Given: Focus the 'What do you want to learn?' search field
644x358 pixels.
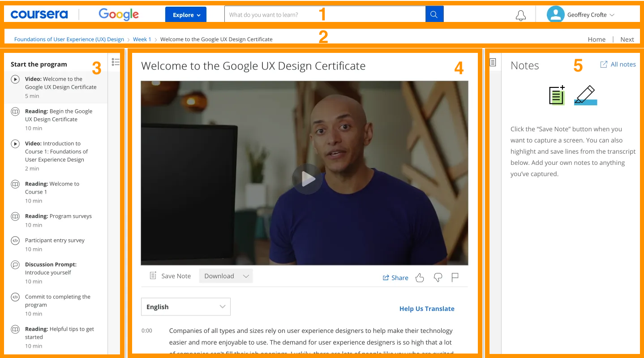Looking at the screenshot, I should pos(325,14).
